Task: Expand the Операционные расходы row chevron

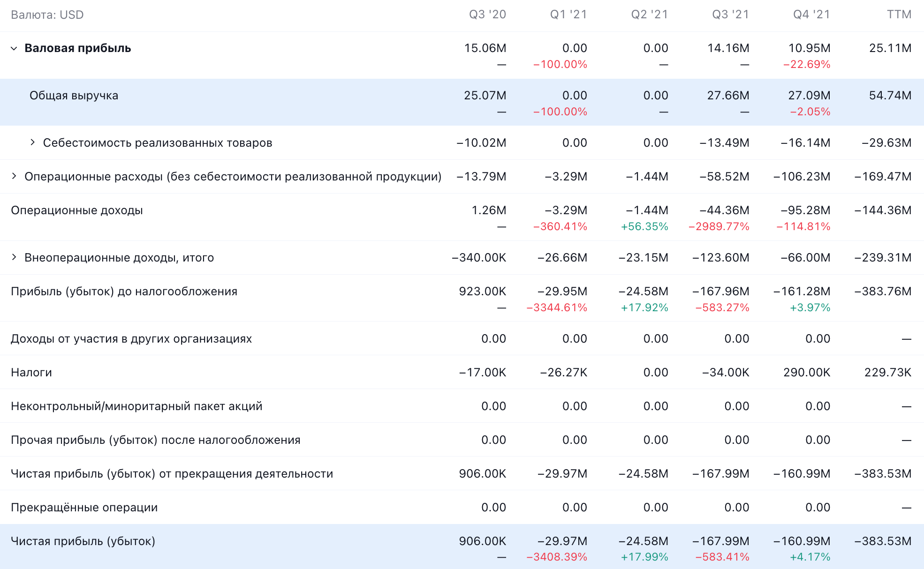Action: point(14,176)
